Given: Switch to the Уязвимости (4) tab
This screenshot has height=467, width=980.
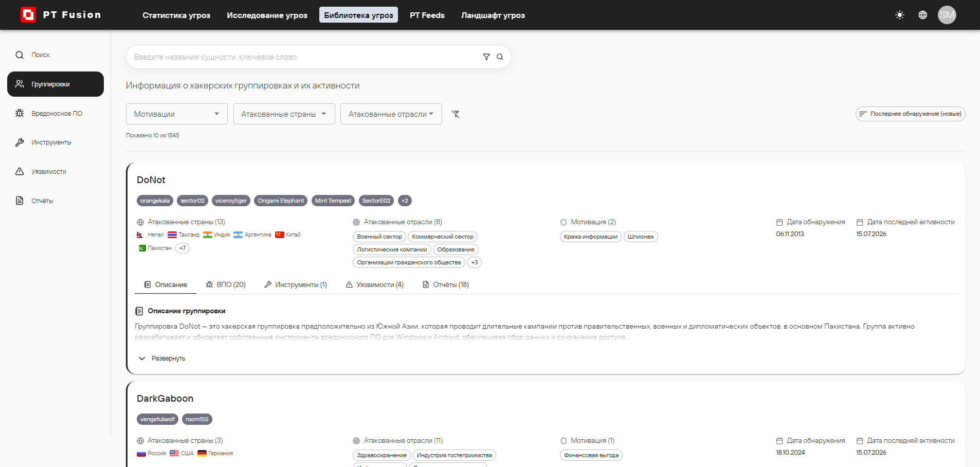Looking at the screenshot, I should pyautogui.click(x=375, y=284).
